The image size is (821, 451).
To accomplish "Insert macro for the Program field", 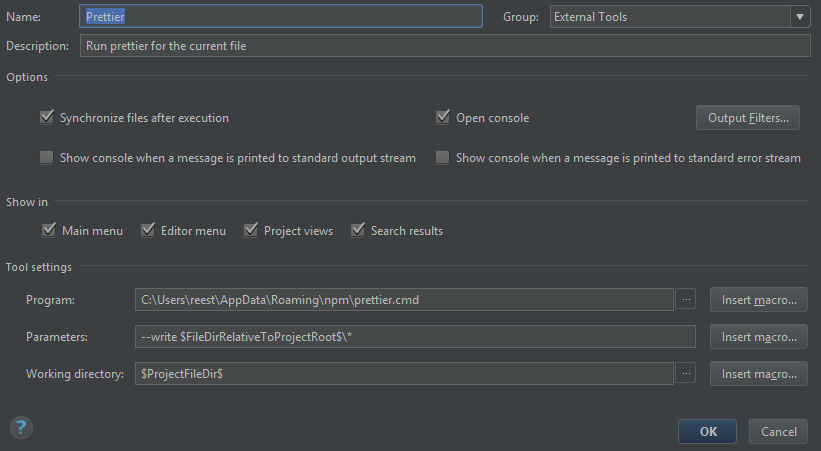I will point(759,299).
